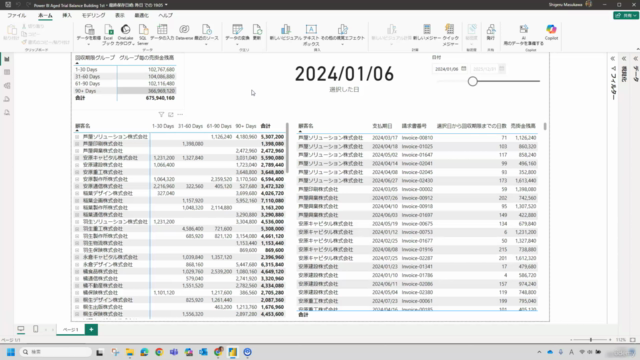Click the 1-30 Days row in summary table
The image size is (640, 360).
coord(125,69)
